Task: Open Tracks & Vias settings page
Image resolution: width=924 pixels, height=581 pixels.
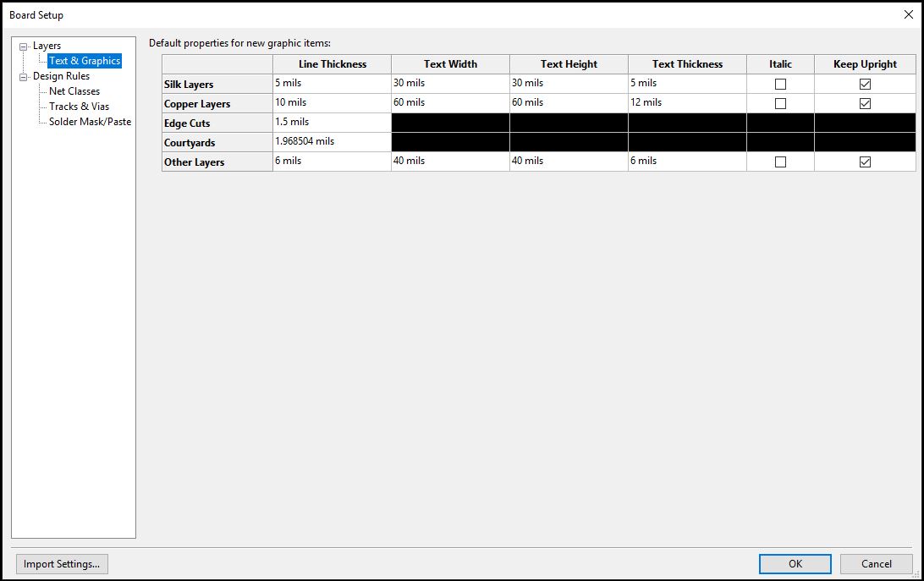Action: coord(79,107)
